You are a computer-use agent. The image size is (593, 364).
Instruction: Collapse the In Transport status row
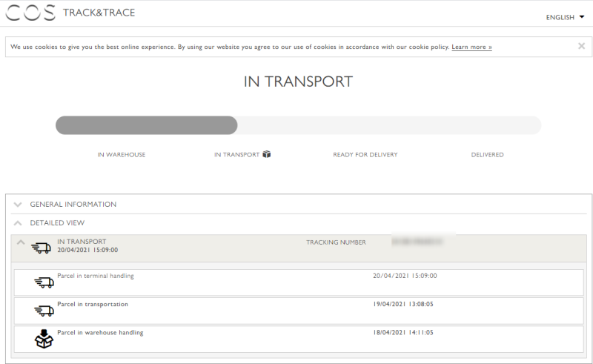pyautogui.click(x=21, y=242)
